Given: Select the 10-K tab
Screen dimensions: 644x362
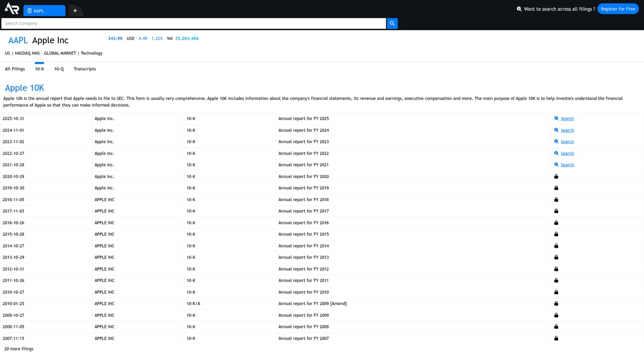Looking at the screenshot, I should (x=39, y=69).
